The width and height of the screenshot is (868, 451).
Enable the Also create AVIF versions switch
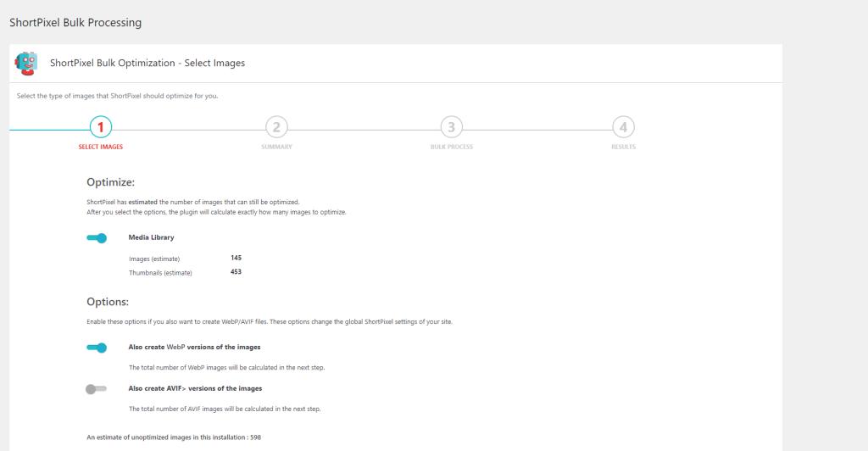point(97,389)
